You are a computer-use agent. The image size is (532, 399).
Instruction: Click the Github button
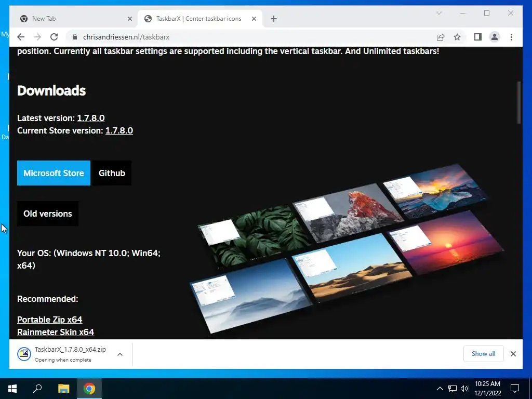tap(112, 173)
